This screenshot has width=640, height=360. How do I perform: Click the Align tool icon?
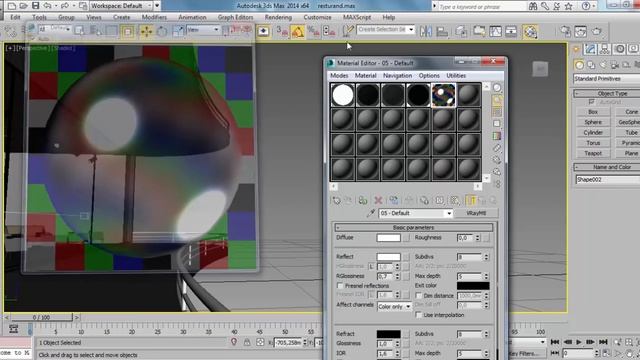click(442, 31)
